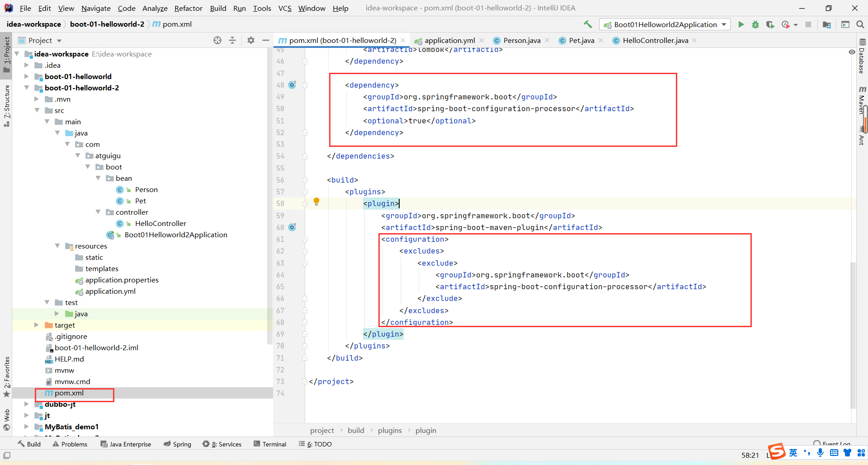Viewport: 868px width, 465px height.
Task: Click the Build project hammer icon
Action: (x=588, y=24)
